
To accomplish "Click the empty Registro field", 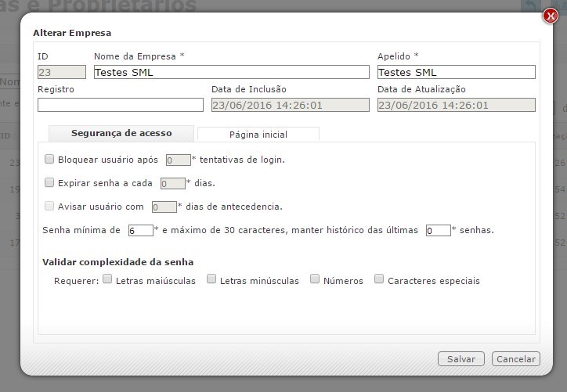I will [x=120, y=105].
